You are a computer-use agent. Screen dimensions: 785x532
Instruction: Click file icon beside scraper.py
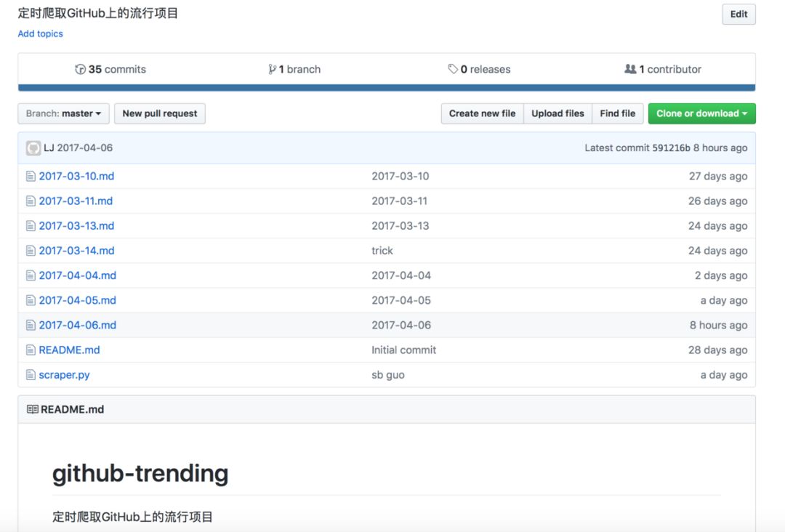point(31,375)
